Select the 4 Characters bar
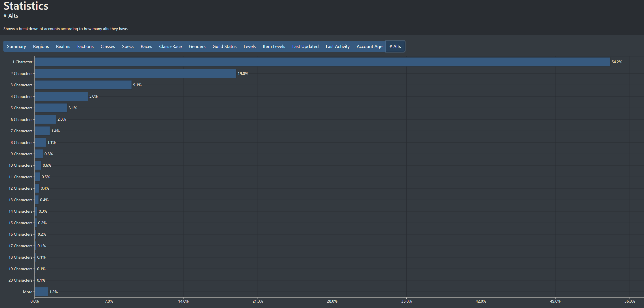The width and height of the screenshot is (644, 308). [x=61, y=97]
